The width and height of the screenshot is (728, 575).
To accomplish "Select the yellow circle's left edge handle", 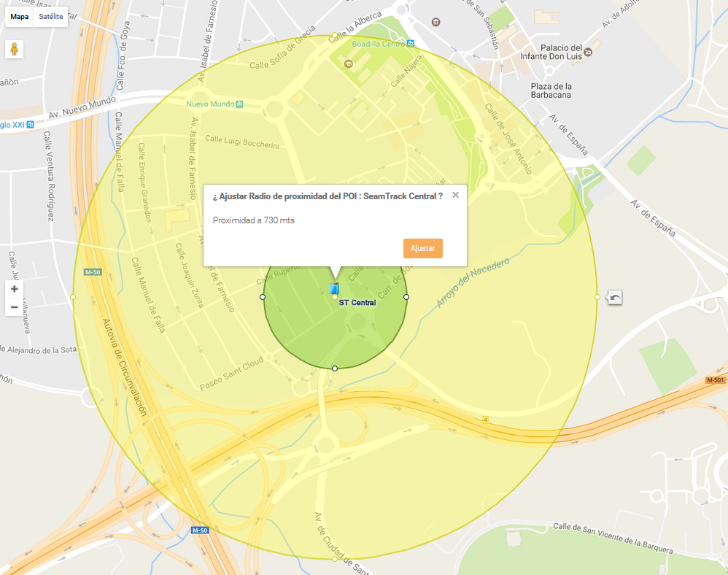I will pyautogui.click(x=72, y=297).
